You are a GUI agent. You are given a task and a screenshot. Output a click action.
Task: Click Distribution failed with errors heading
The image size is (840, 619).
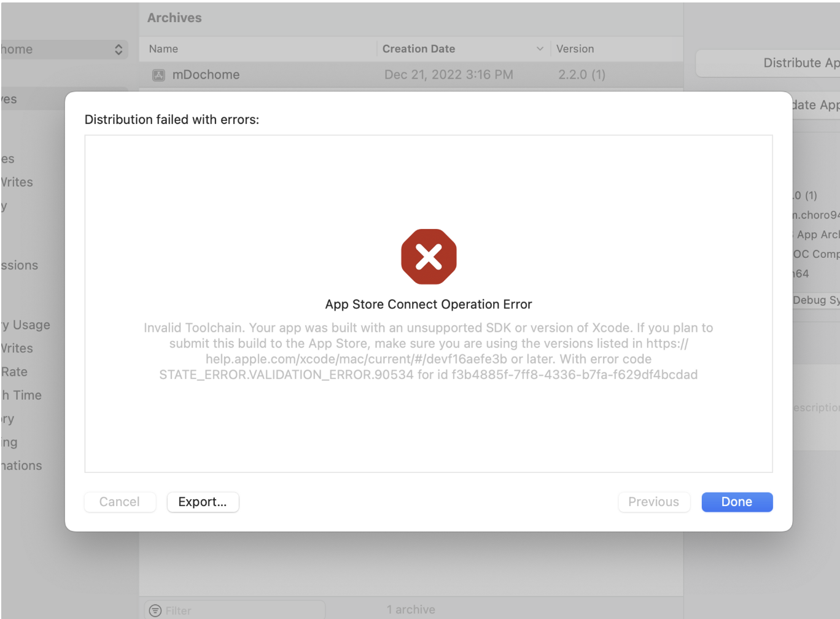click(172, 120)
